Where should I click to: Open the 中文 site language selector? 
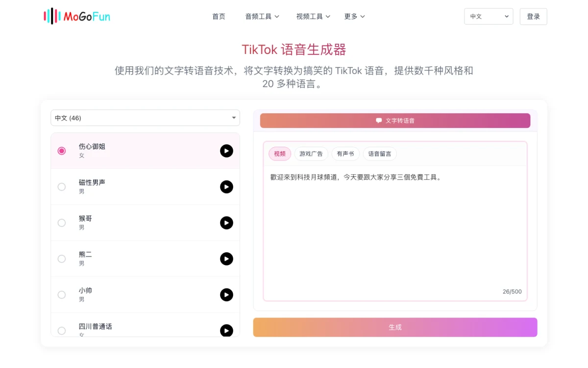[489, 16]
